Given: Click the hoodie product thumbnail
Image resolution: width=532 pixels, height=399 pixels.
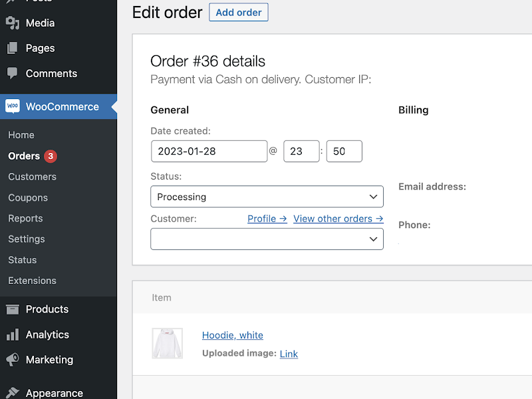Looking at the screenshot, I should [167, 343].
